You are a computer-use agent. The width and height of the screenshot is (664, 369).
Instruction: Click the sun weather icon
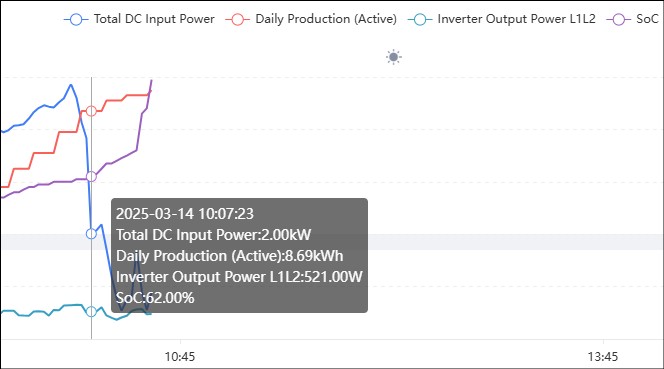tap(394, 57)
